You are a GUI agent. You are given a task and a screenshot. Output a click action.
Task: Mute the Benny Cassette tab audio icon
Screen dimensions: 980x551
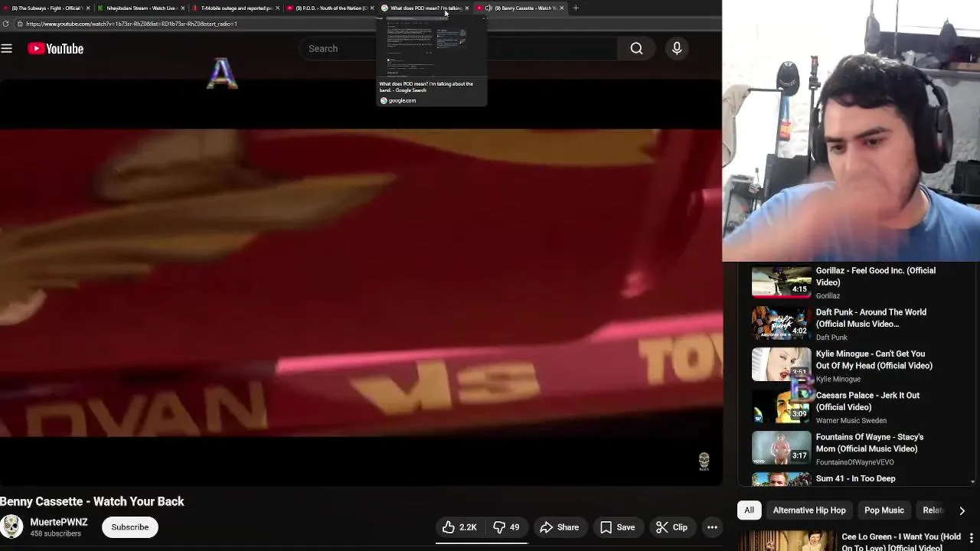tap(488, 8)
